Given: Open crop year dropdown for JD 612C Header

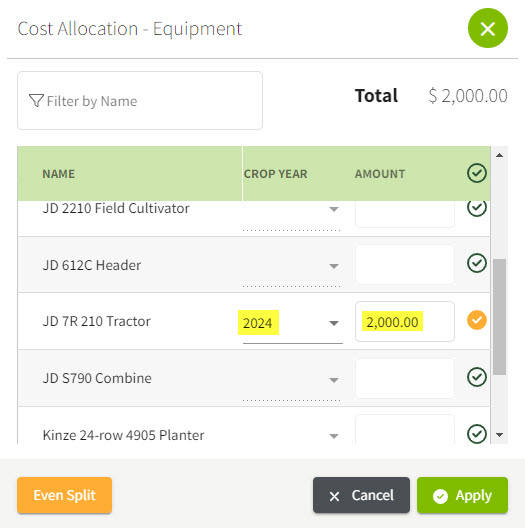Looking at the screenshot, I should click(334, 266).
